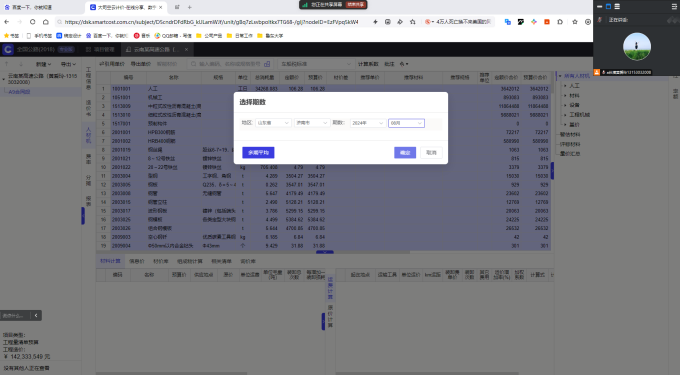Viewport: 680px width, 375px height.
Task: Collapse the left sidebar with the arrow
Action: 36,316
